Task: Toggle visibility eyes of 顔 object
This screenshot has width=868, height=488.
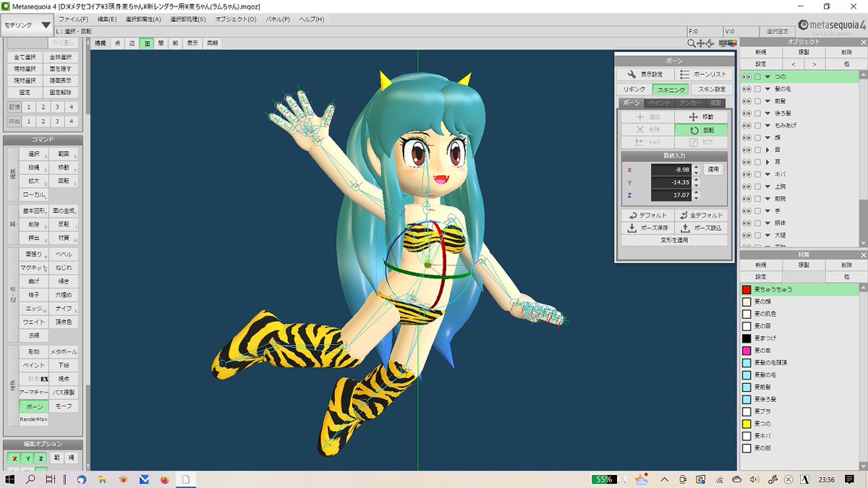Action: point(747,137)
